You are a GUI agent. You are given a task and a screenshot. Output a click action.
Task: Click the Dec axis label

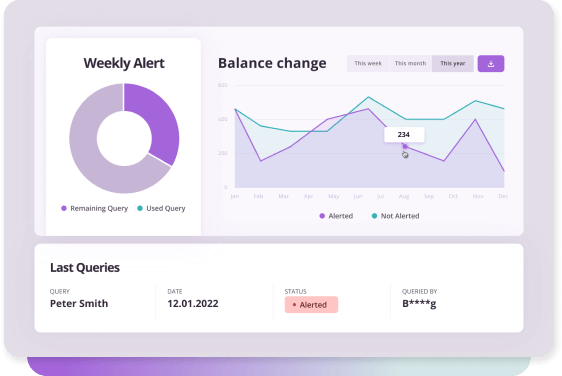tap(503, 196)
